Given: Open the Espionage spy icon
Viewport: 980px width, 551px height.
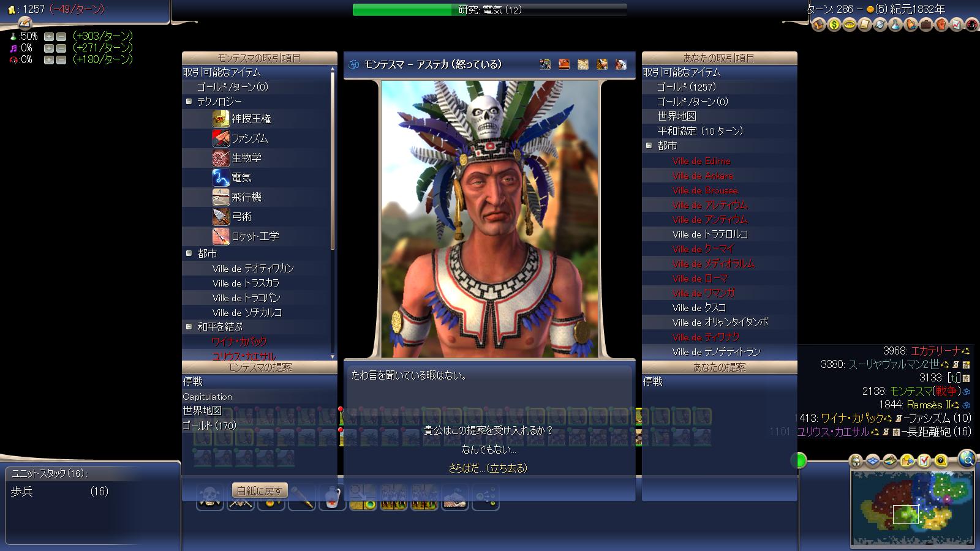Looking at the screenshot, I should 972,25.
